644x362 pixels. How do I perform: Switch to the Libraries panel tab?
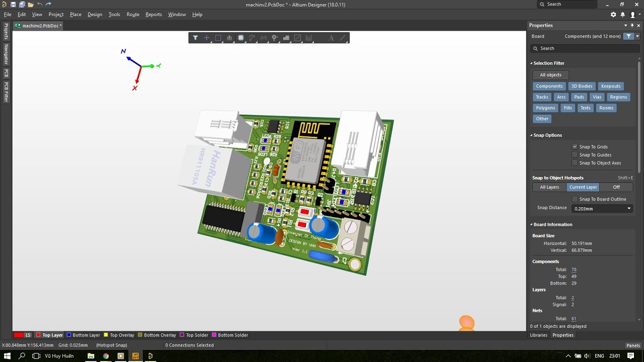pos(538,335)
